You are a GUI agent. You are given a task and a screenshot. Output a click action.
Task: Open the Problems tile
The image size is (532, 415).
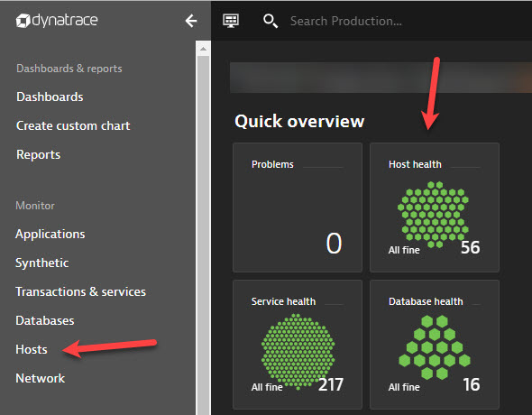pyautogui.click(x=298, y=207)
